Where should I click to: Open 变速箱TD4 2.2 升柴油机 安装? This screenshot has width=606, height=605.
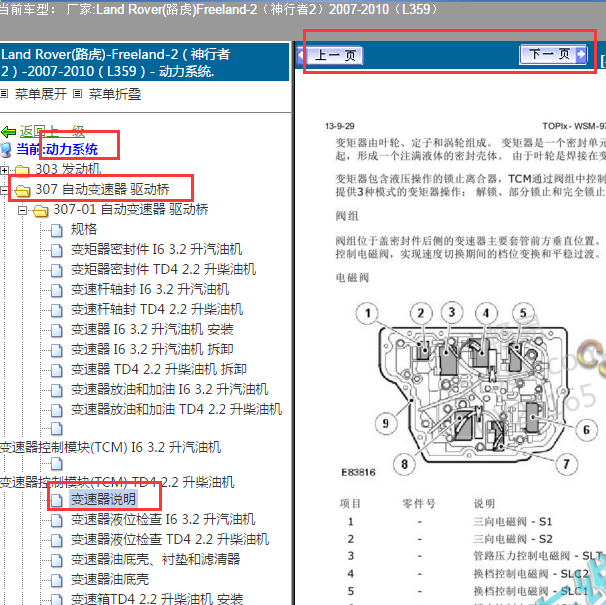pos(157,599)
